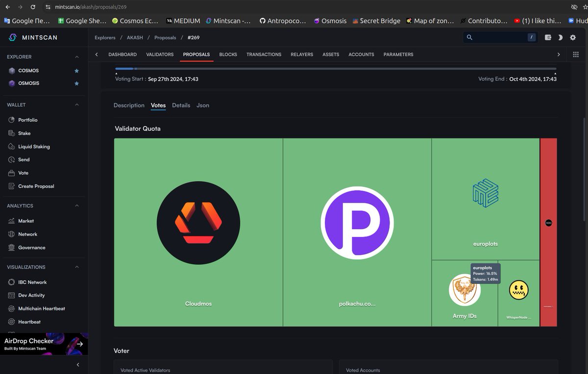The height and width of the screenshot is (374, 588).
Task: Navigate tabs right with the arrow
Action: click(559, 54)
